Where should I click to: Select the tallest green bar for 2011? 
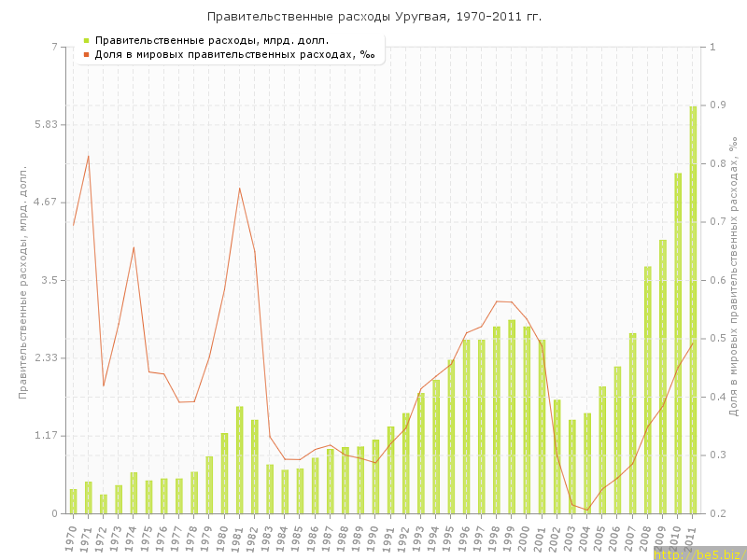pyautogui.click(x=693, y=310)
